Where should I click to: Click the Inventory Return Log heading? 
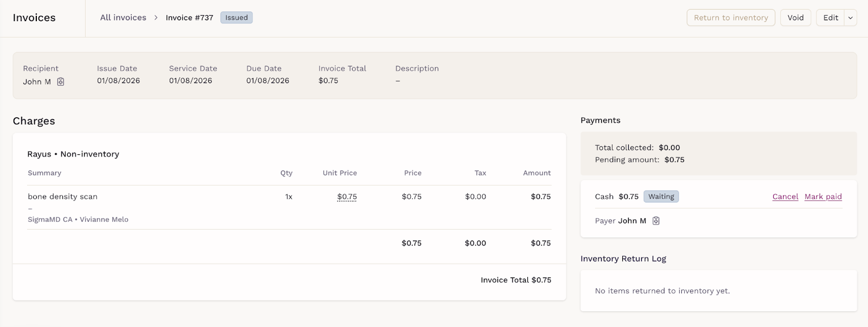tap(623, 259)
